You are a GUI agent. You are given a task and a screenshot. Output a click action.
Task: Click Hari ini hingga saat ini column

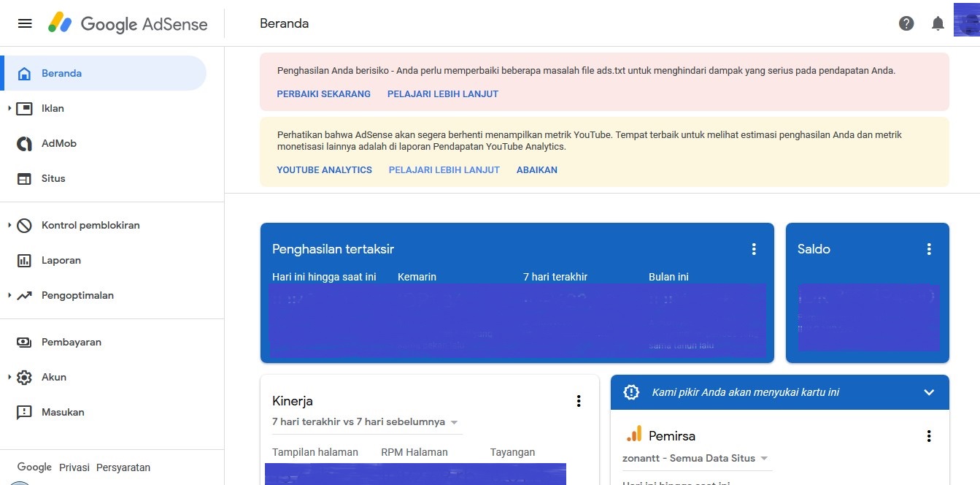tap(324, 277)
